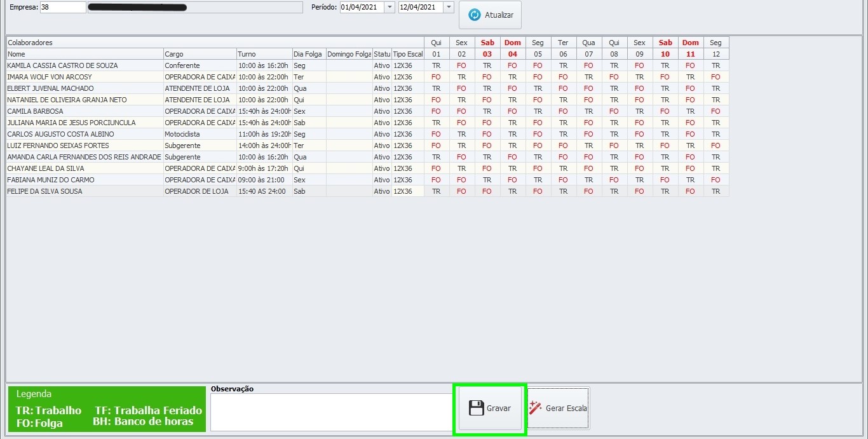Type in the Empresa code field
The width and height of the screenshot is (868, 439).
[x=62, y=7]
